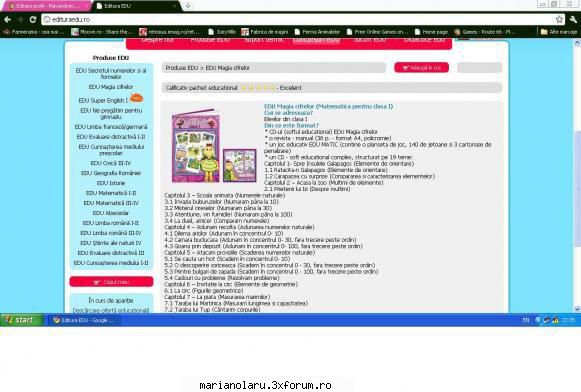Viewport: 581px width, 392px height.
Task: Open the Produse EDU top menu item
Action: tap(210, 40)
